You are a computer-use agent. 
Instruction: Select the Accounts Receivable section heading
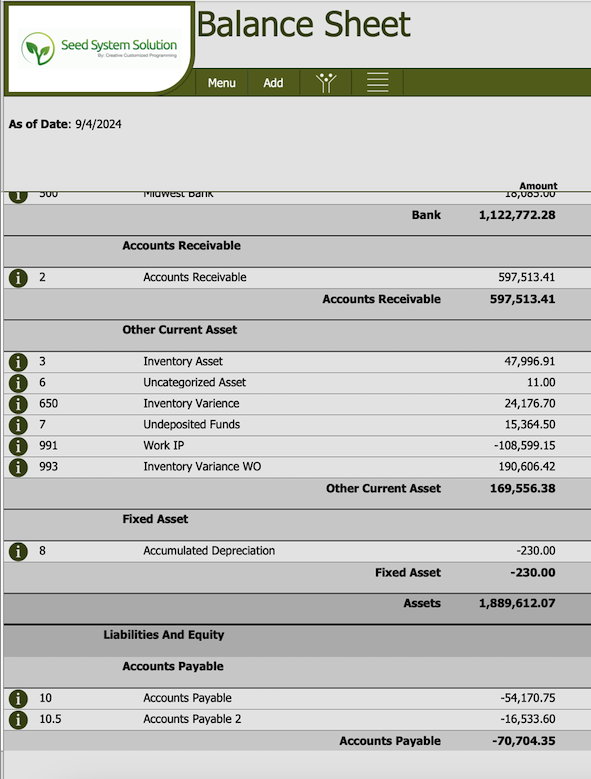click(x=181, y=245)
